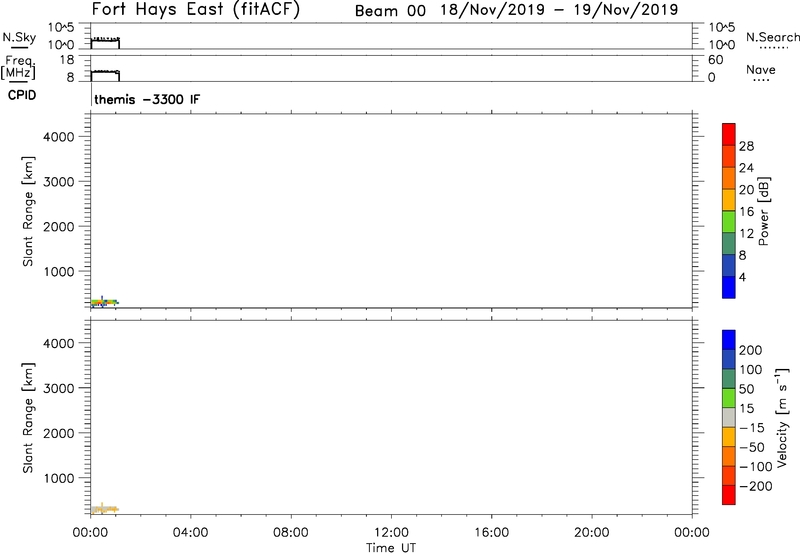Click the Velocity [m s⁻¹] colorbar label
800x554 pixels.
(x=782, y=417)
